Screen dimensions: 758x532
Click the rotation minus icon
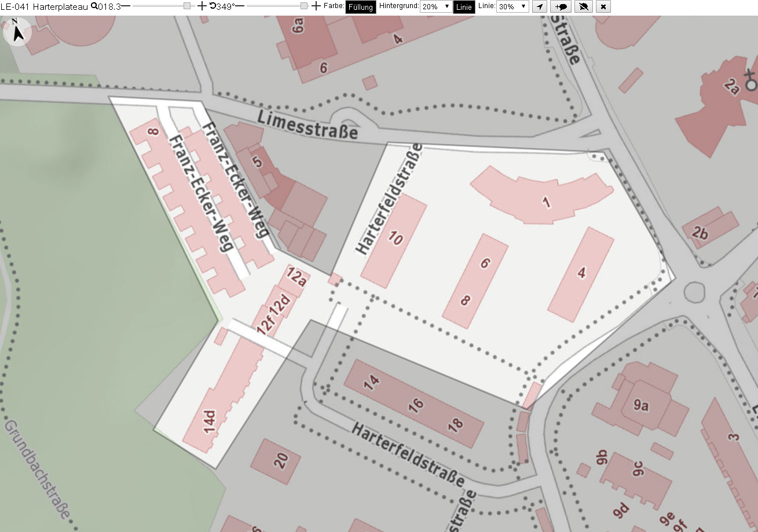coord(240,6)
